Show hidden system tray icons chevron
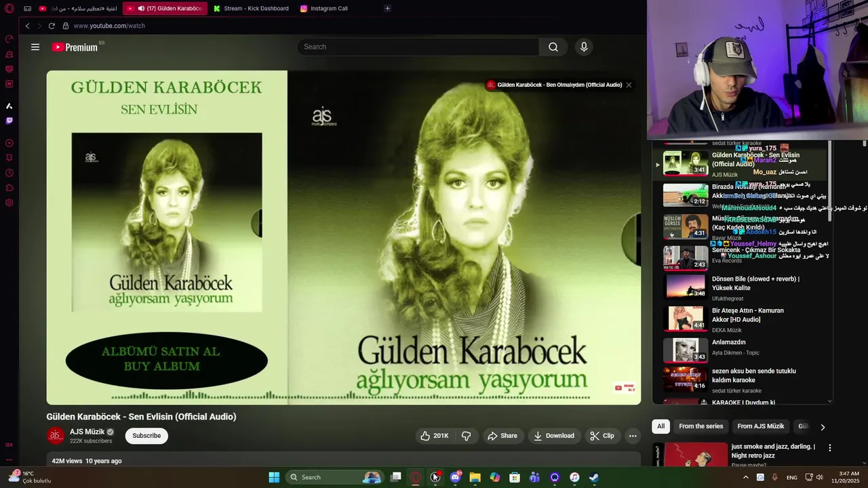The height and width of the screenshot is (488, 868). pos(746,477)
